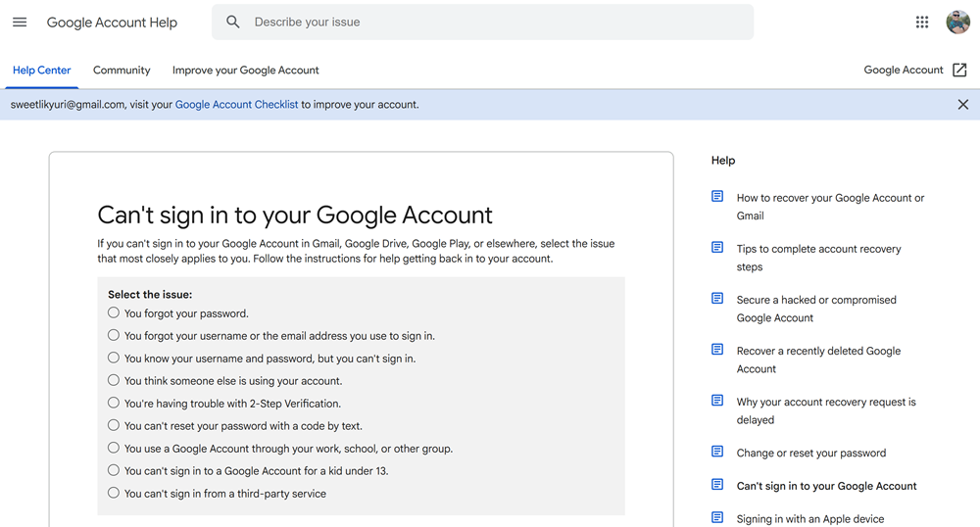The width and height of the screenshot is (980, 527).
Task: Select 'You forgot your password' option
Action: point(113,312)
